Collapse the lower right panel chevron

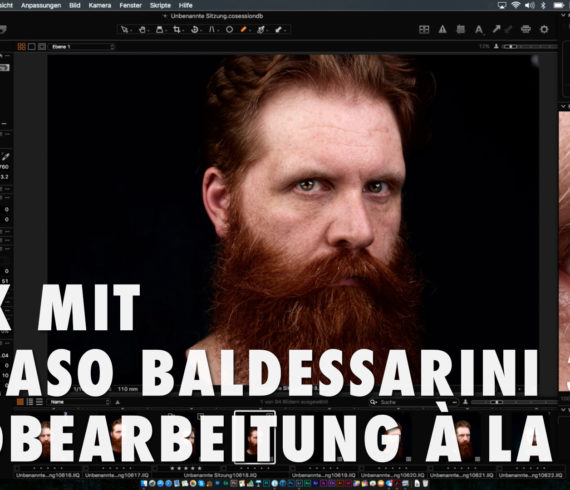click(x=564, y=410)
